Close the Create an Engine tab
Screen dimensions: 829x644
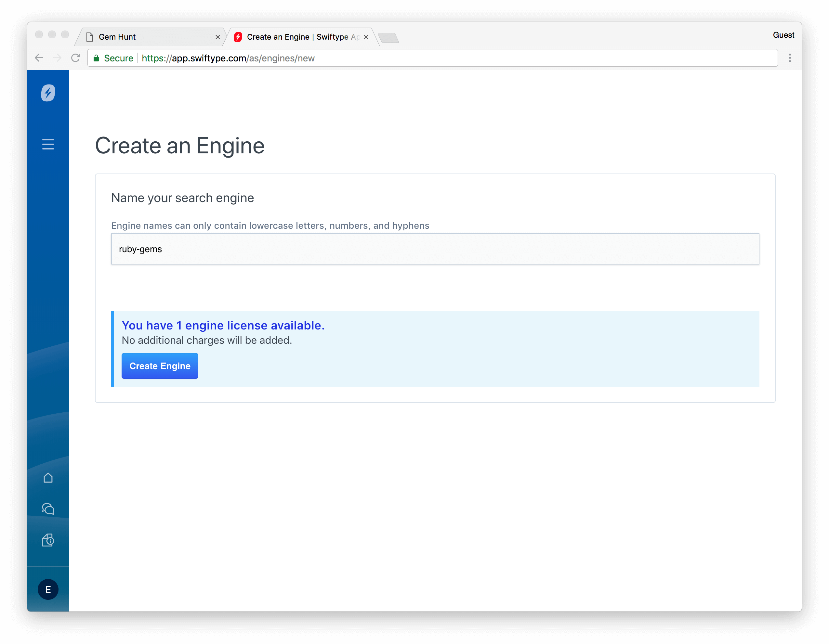click(x=366, y=37)
